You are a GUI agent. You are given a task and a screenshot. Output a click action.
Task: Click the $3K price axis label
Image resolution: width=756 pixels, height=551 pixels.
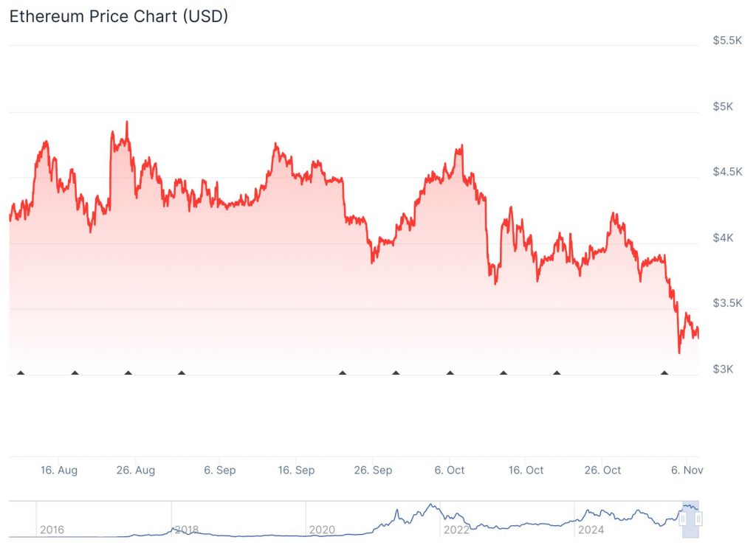pos(723,369)
